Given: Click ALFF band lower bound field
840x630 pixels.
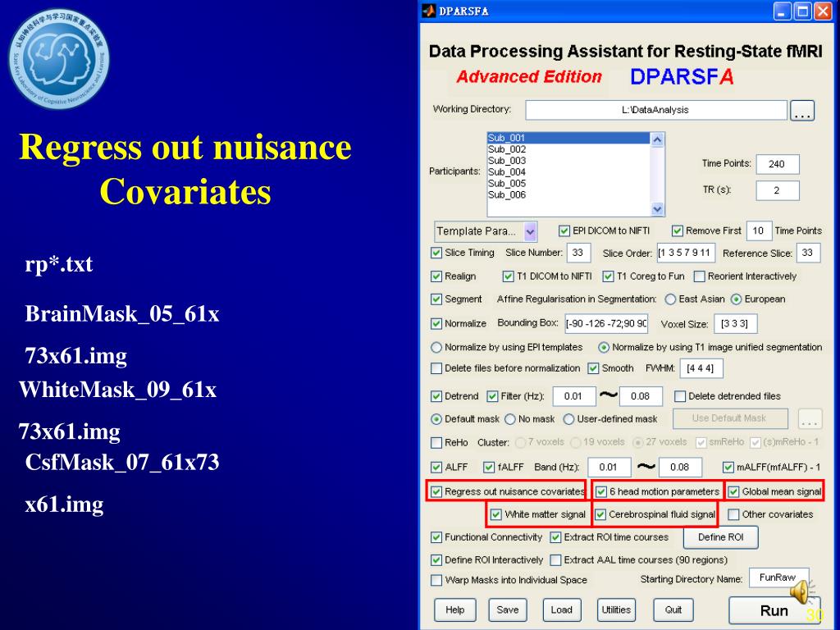Looking at the screenshot, I should click(609, 467).
